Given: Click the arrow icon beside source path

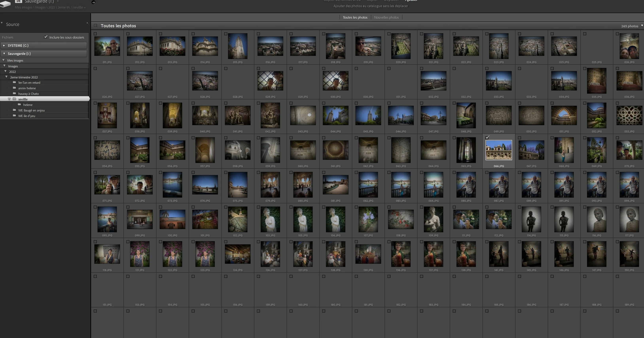Looking at the screenshot, I should click(x=93, y=2).
